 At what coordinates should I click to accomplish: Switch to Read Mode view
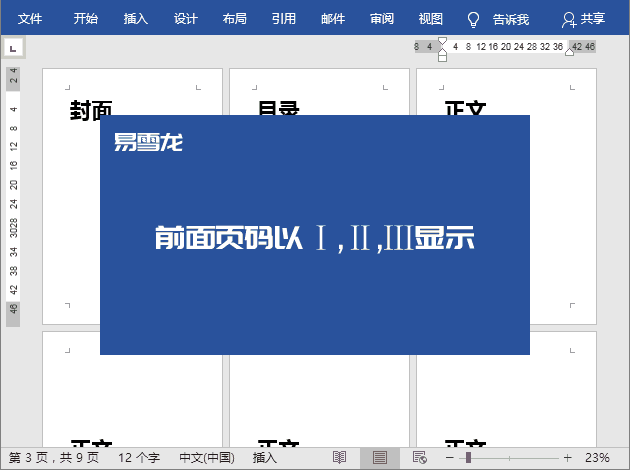click(x=340, y=458)
